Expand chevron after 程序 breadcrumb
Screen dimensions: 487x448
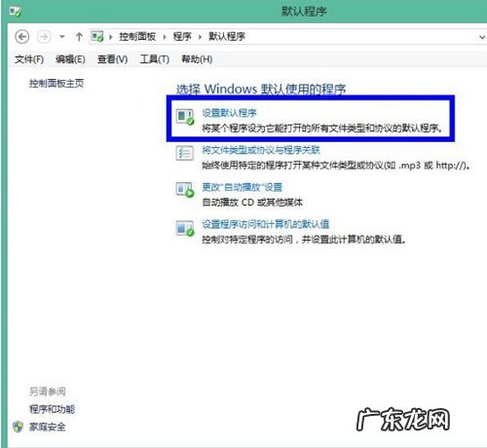(x=200, y=37)
